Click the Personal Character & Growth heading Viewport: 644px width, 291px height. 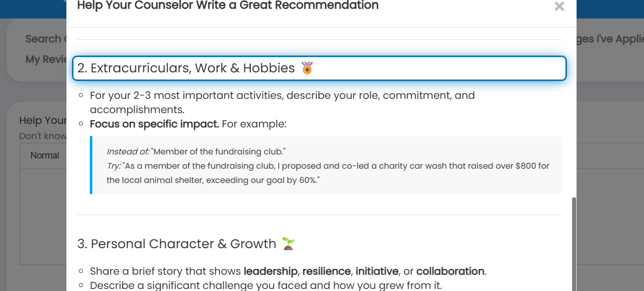click(177, 244)
